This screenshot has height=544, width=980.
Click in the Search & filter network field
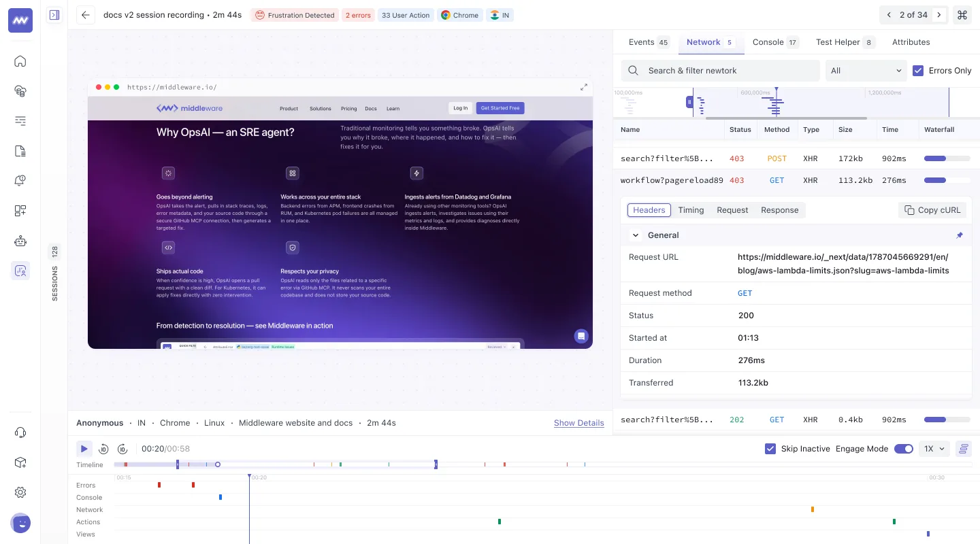pos(720,71)
